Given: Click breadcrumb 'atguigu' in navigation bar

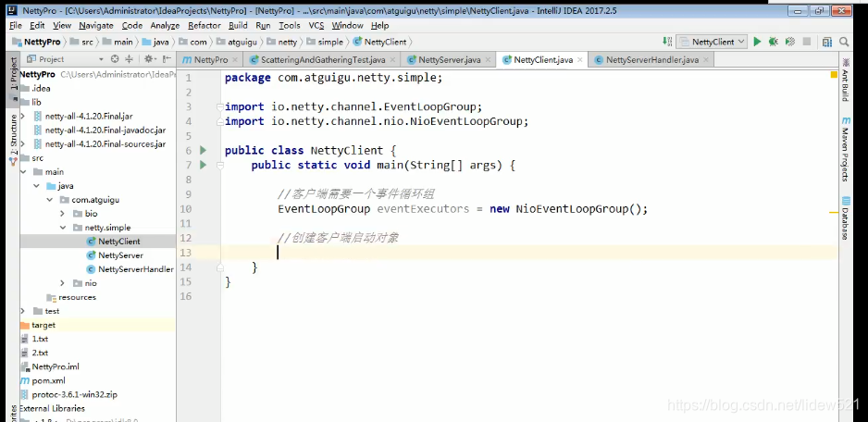Looking at the screenshot, I should pos(243,42).
